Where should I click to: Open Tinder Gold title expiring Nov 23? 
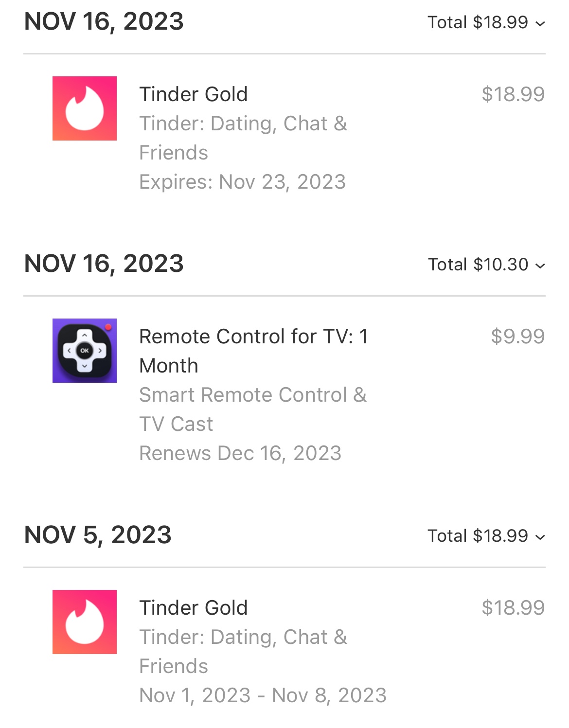pyautogui.click(x=194, y=94)
